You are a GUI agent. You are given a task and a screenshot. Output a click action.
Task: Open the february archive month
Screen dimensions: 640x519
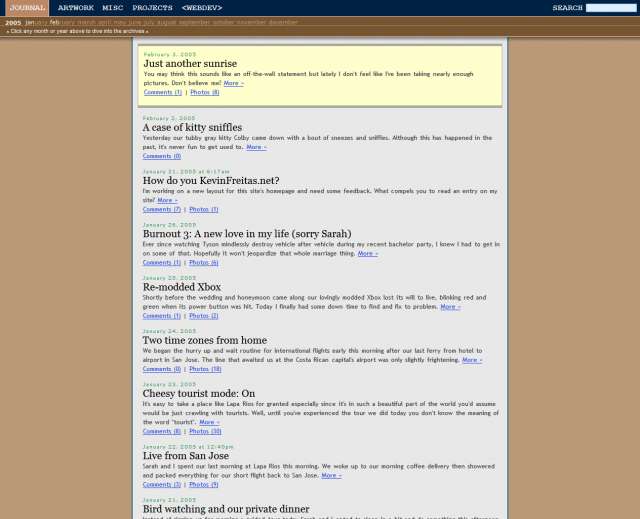pyautogui.click(x=62, y=22)
